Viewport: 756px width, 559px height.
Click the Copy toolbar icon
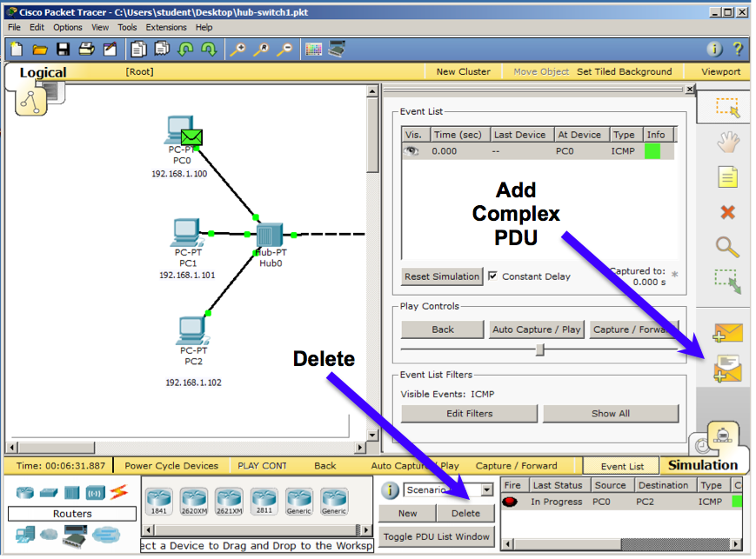[139, 50]
